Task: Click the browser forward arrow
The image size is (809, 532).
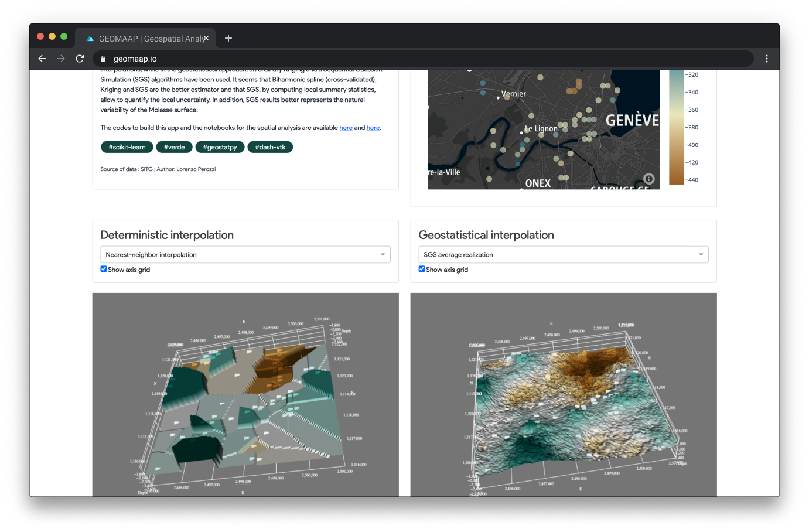Action: pos(61,59)
